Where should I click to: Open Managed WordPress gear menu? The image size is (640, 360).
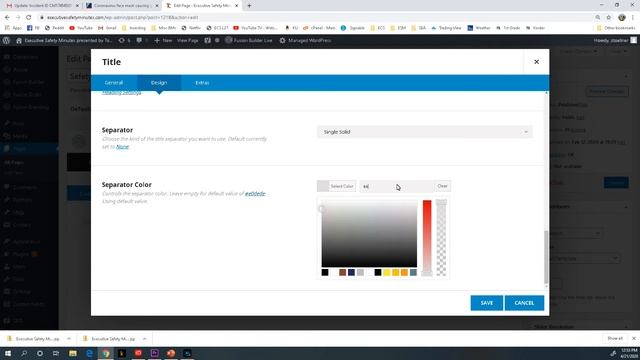[x=305, y=40]
